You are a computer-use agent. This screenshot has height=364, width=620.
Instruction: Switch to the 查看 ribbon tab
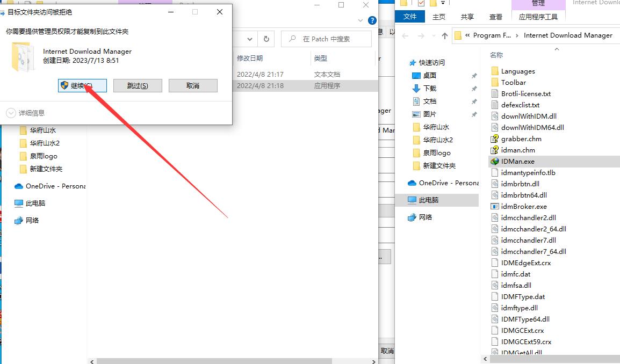[x=496, y=17]
